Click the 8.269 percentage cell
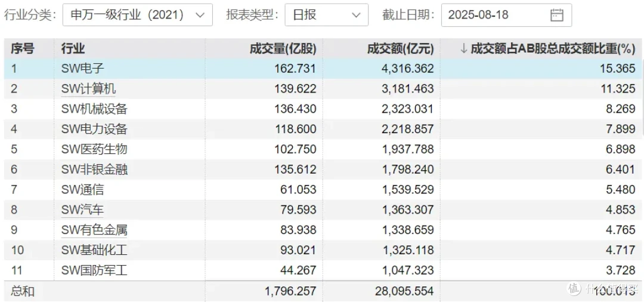644x302 pixels. 621,109
